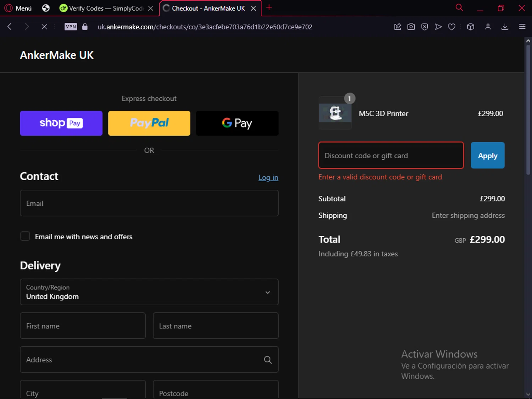The image size is (532, 399).
Task: Click the City field
Action: (x=83, y=390)
